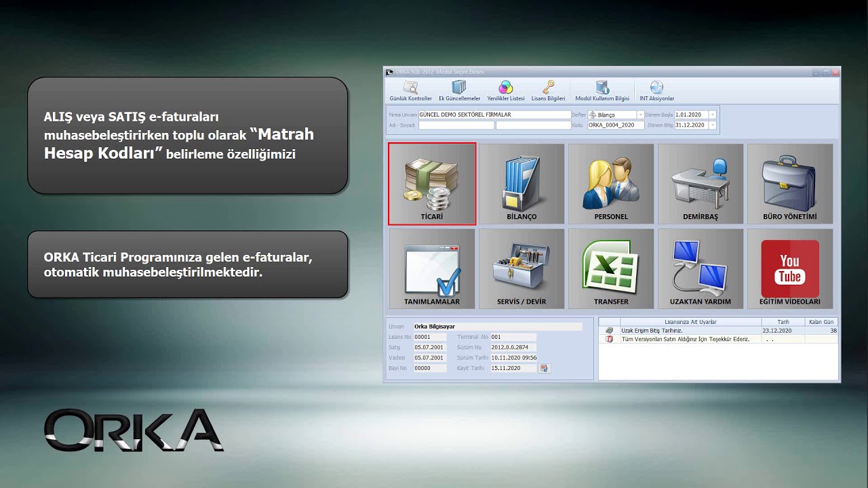Open Günlük Kontroller from the toolbar
This screenshot has height=488, width=868.
[x=410, y=91]
